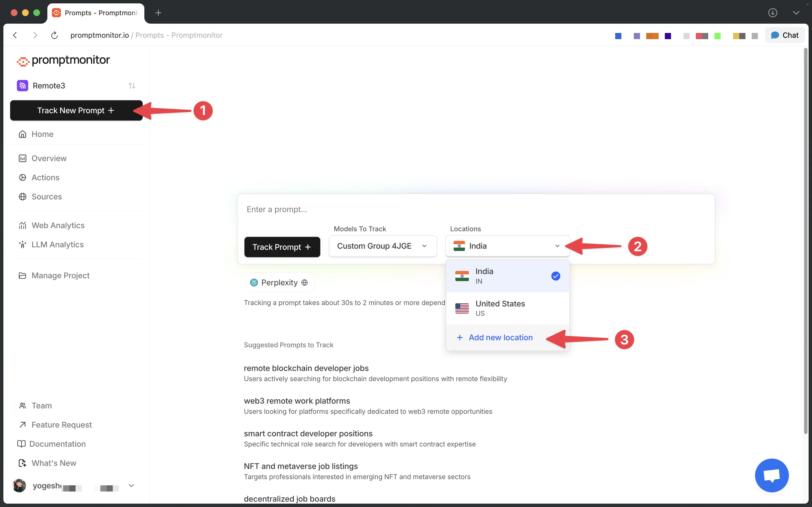
Task: Click the browser downloads icon
Action: point(773,13)
